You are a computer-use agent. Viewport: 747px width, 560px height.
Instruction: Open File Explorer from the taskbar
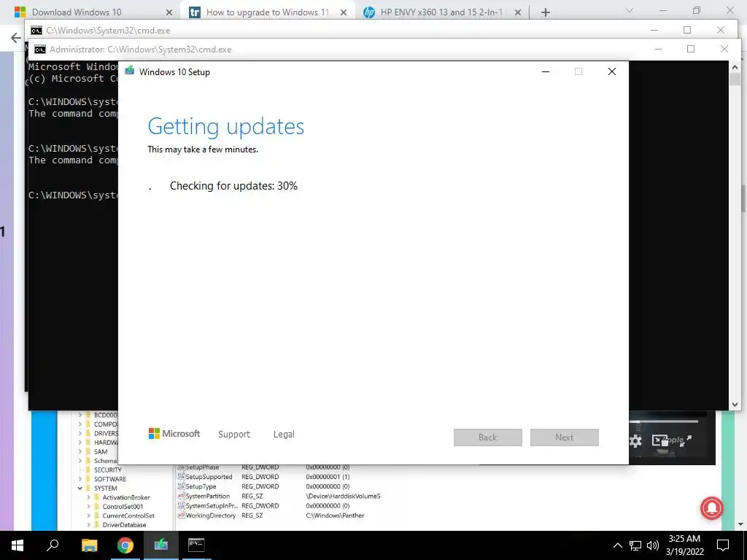89,545
